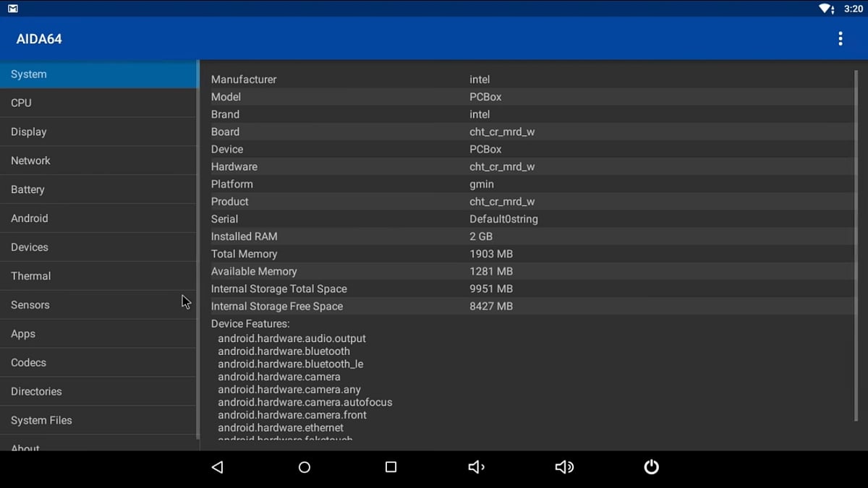The width and height of the screenshot is (868, 488).
Task: Tap the home circle icon
Action: 304,467
